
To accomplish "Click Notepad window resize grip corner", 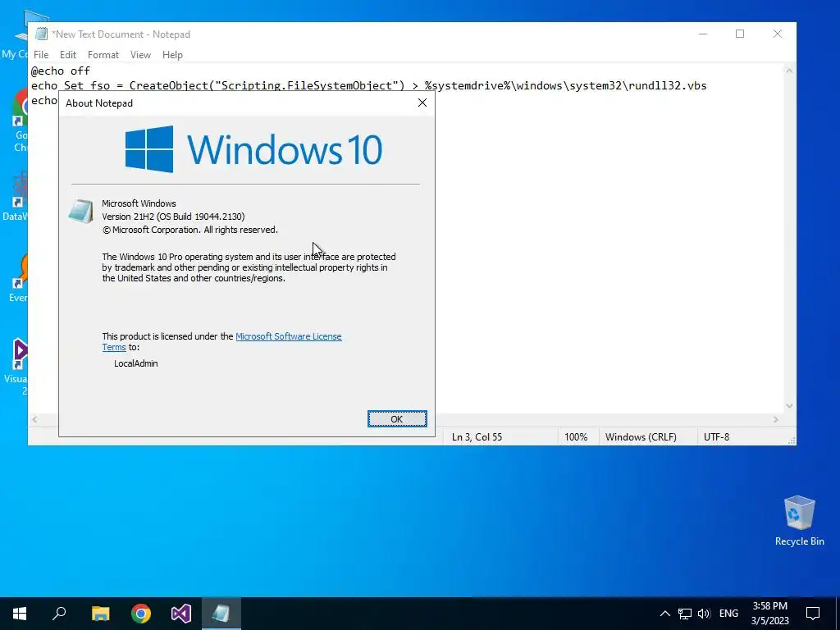I will pyautogui.click(x=792, y=441).
